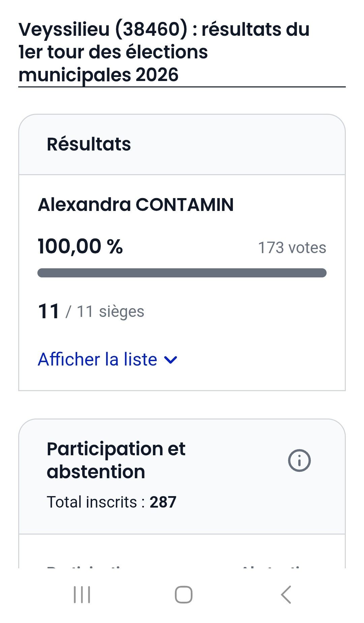This screenshot has height=623, width=364.
Task: Tap the Alexandra CONTAMIN candidate name
Action: (135, 205)
